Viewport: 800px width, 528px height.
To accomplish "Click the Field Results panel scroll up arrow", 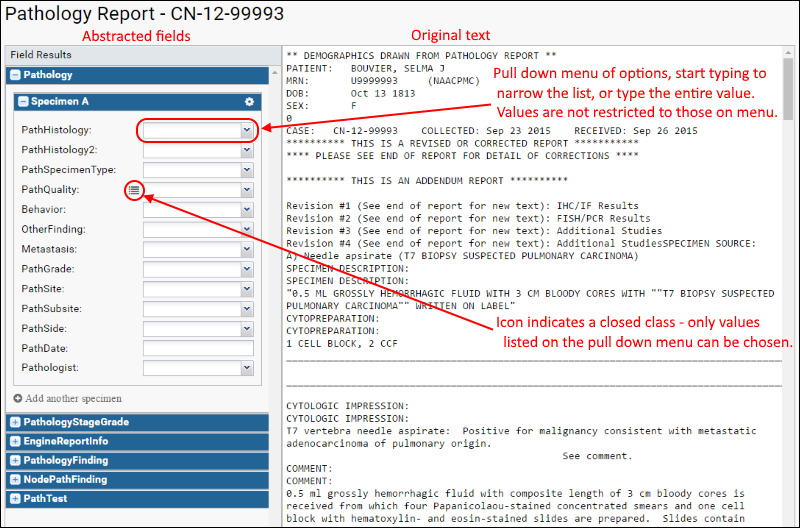I will click(274, 73).
